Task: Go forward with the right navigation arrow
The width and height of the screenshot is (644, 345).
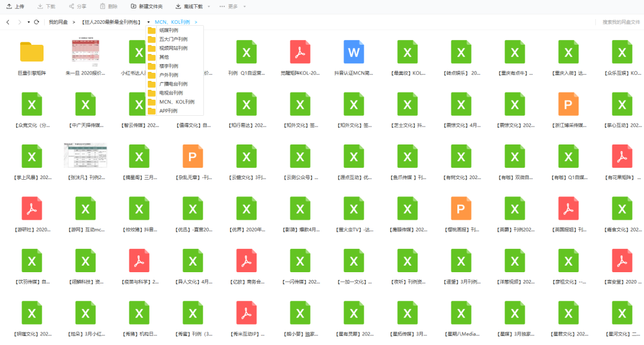Action: pyautogui.click(x=19, y=22)
